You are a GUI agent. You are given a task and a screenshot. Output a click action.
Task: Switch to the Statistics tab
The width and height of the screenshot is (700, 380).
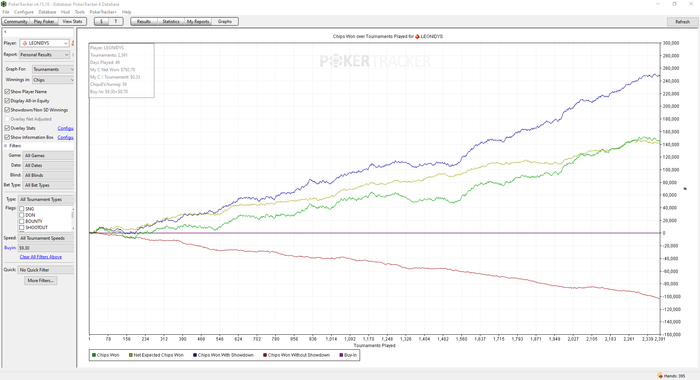[171, 21]
